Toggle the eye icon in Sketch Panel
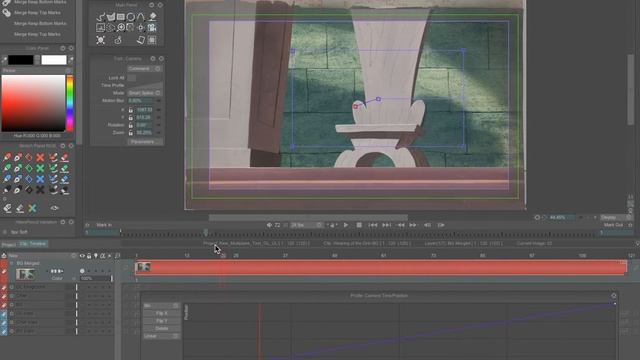640x360 pixels. [54, 208]
